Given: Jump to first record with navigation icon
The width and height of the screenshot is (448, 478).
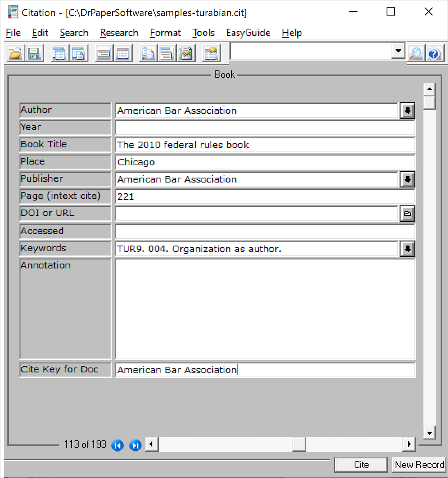Looking at the screenshot, I should pos(118,445).
